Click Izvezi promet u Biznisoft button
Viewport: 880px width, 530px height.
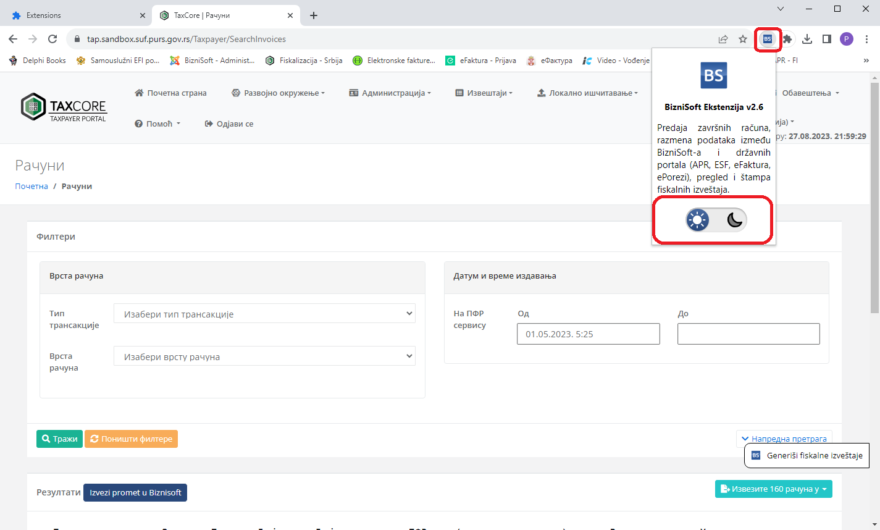tap(135, 492)
